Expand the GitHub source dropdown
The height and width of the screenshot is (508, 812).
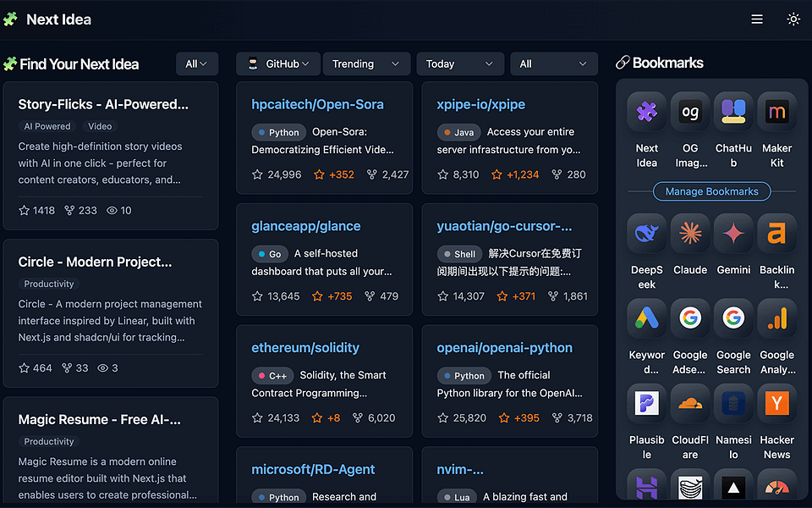pos(278,63)
